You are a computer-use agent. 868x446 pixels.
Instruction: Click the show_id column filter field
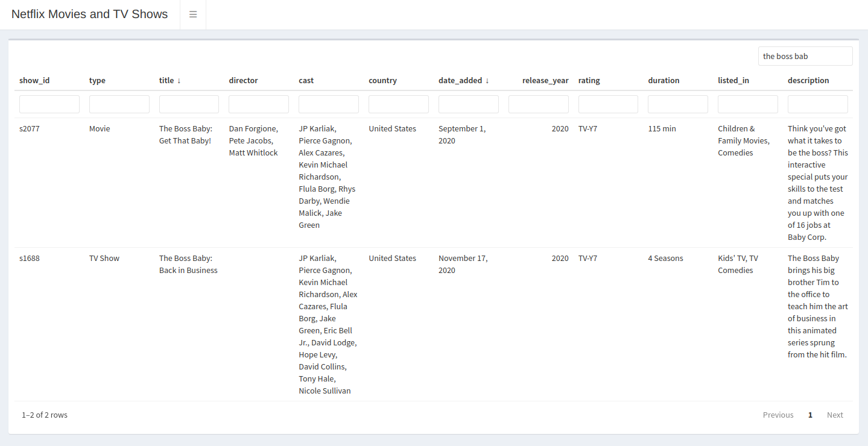point(49,104)
